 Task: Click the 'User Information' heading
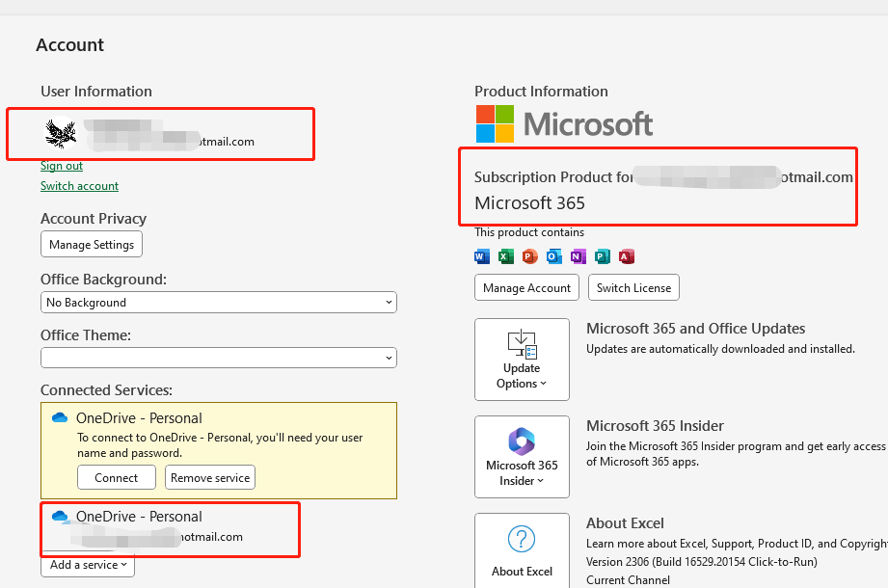(96, 92)
